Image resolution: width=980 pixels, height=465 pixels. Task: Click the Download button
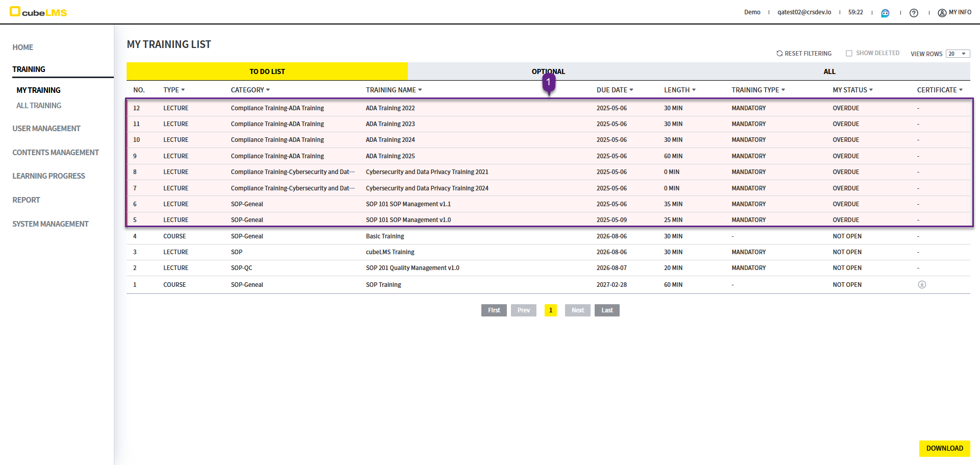944,448
